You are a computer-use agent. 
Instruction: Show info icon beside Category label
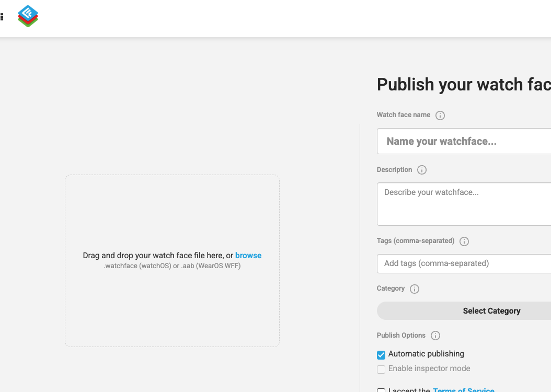click(x=415, y=289)
